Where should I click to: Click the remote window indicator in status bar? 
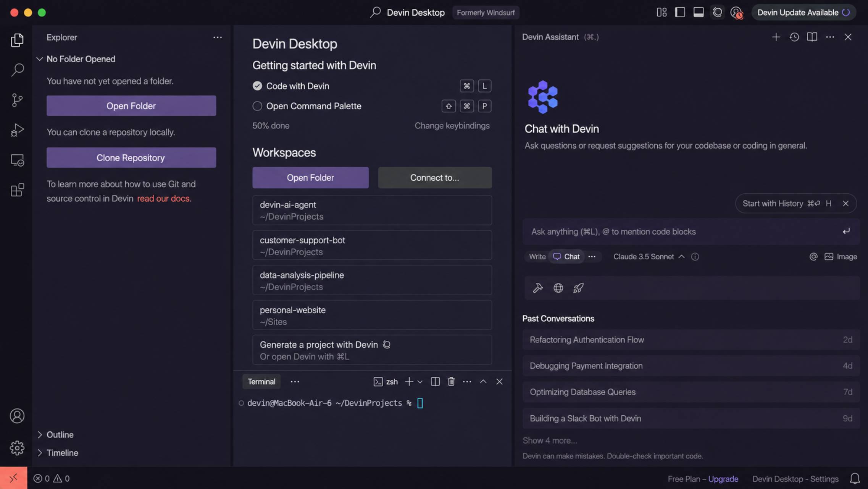[x=13, y=478]
